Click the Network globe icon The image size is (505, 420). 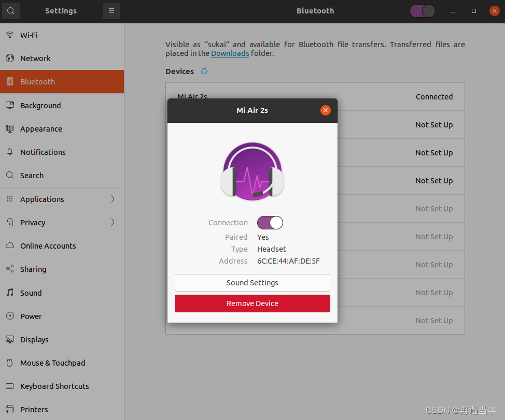10,58
